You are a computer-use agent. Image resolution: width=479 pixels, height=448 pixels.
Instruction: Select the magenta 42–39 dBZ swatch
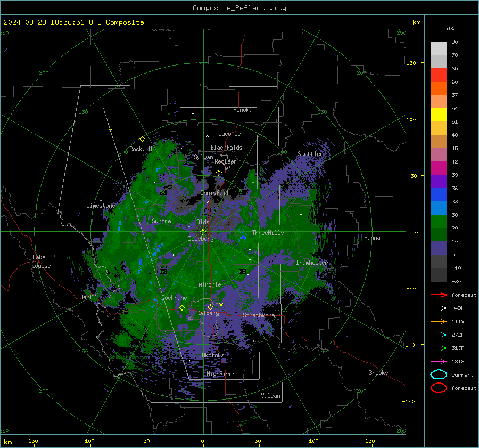pyautogui.click(x=439, y=168)
